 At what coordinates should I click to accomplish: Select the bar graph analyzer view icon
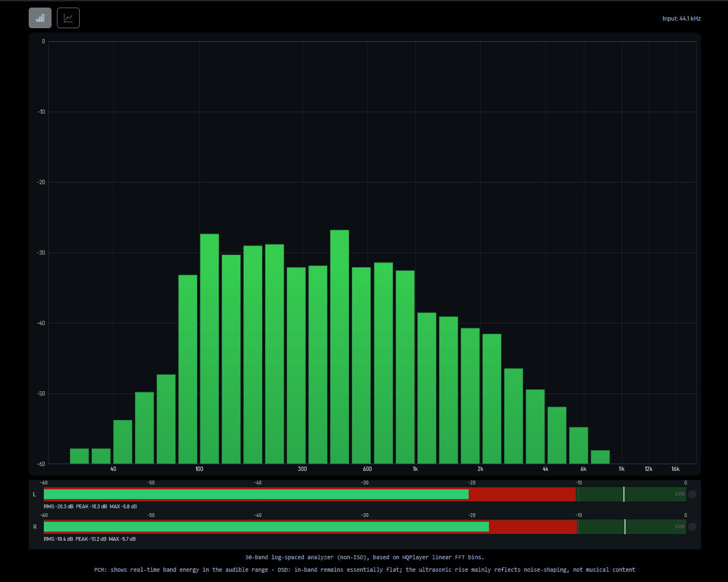(40, 18)
